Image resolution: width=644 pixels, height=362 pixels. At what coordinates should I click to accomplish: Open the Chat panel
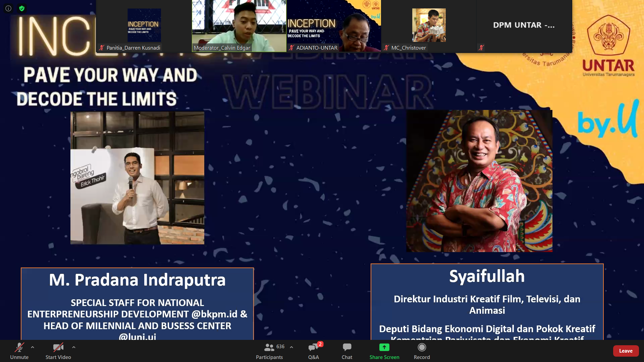pos(347,351)
